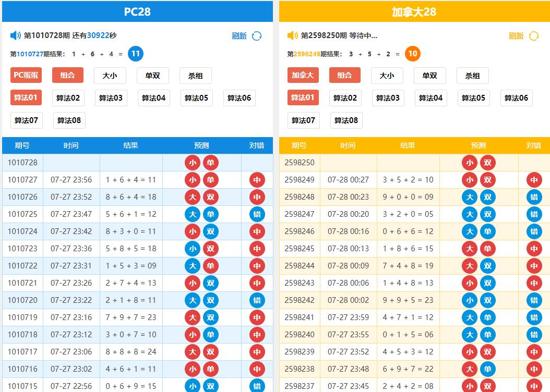Click the PC28 panel title header
Screen dimensions: 550x392
pyautogui.click(x=138, y=11)
